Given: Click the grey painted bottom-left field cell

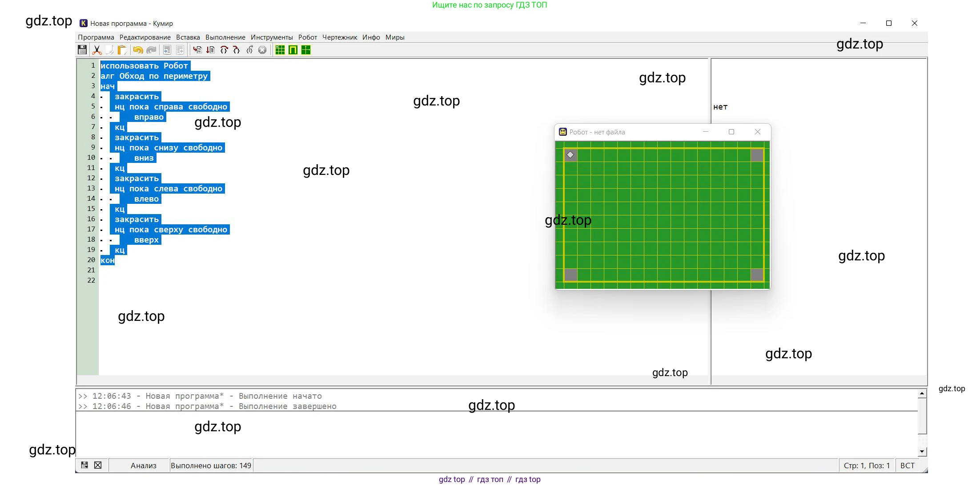Looking at the screenshot, I should (571, 275).
